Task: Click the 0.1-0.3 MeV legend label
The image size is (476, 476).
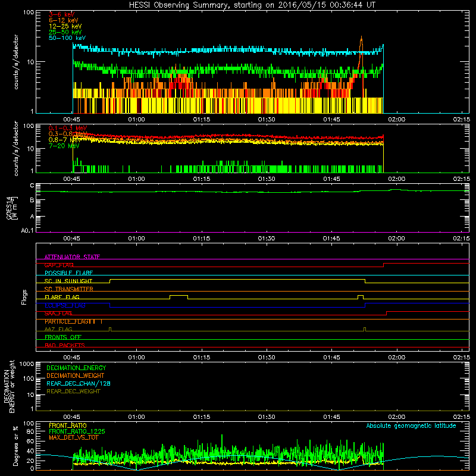Action: tap(68, 128)
